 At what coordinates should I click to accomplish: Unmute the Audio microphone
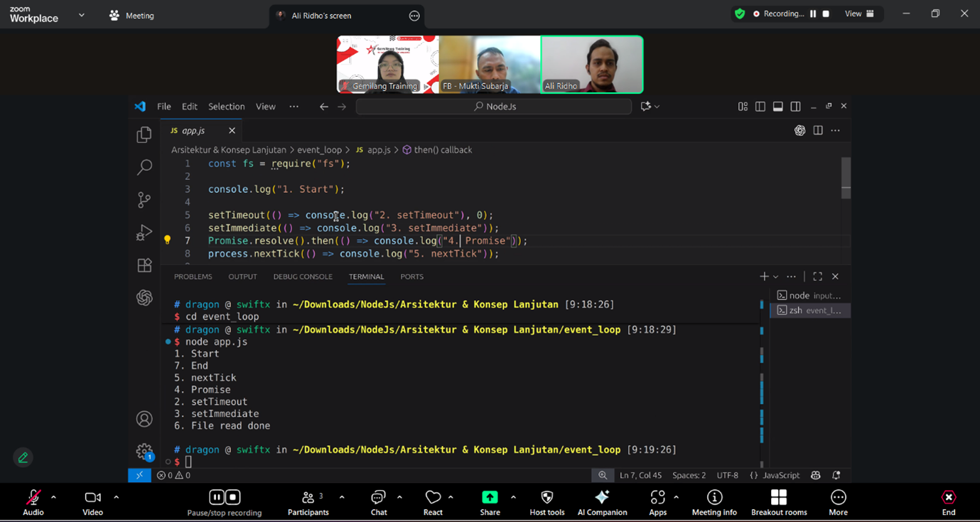click(x=33, y=497)
